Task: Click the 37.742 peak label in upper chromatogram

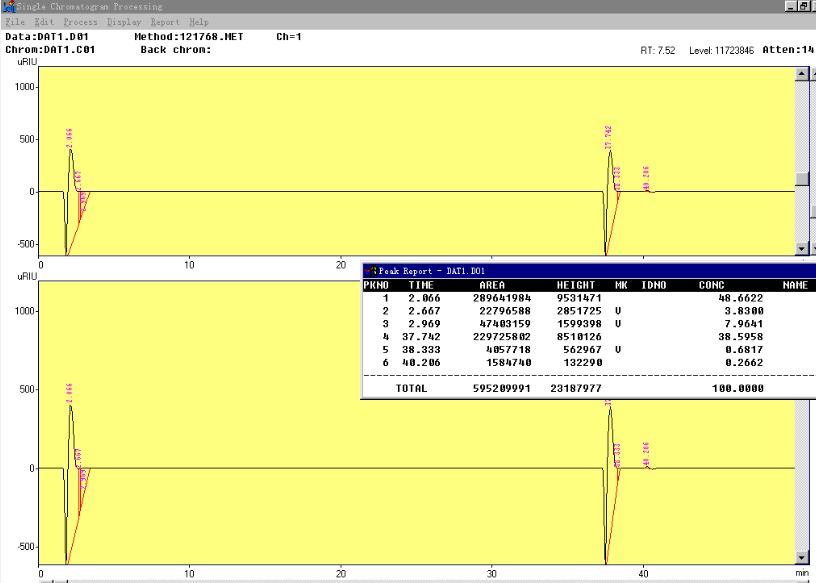Action: [608, 137]
